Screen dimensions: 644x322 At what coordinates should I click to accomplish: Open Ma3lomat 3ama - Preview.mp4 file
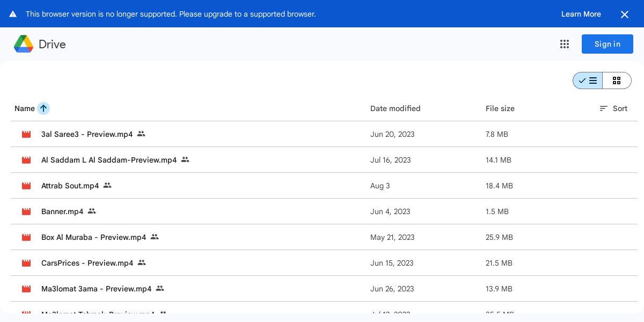pos(97,289)
